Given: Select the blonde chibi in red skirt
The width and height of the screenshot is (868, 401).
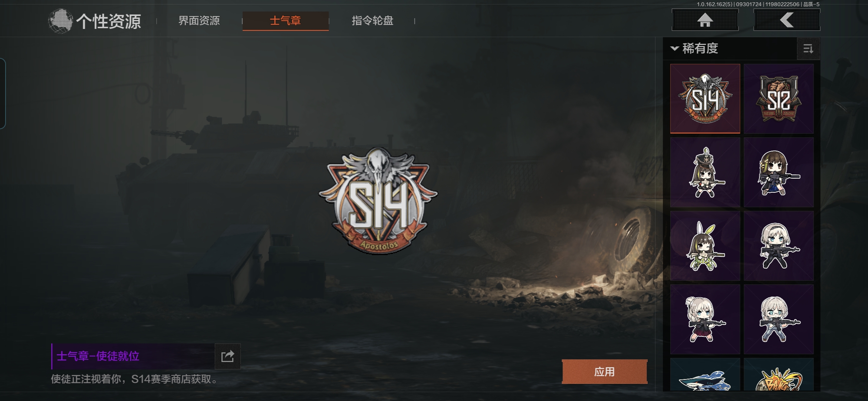Looking at the screenshot, I should [705, 319].
